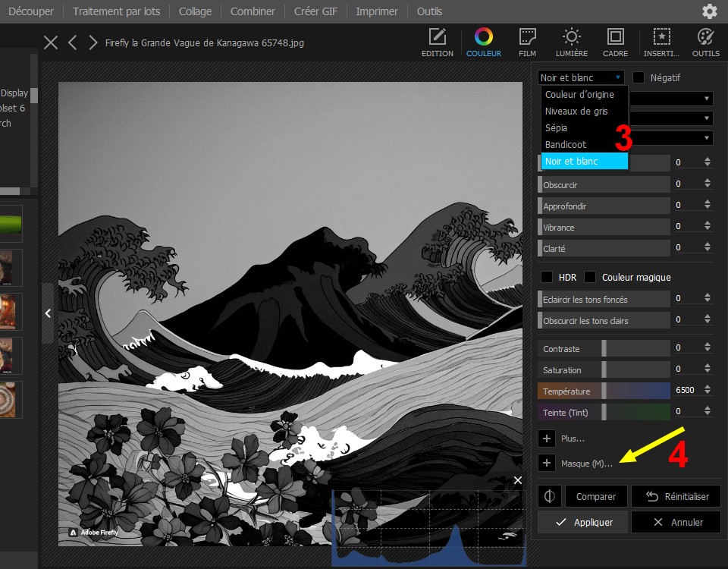
Task: Collapse the left panel arrow
Action: [48, 313]
